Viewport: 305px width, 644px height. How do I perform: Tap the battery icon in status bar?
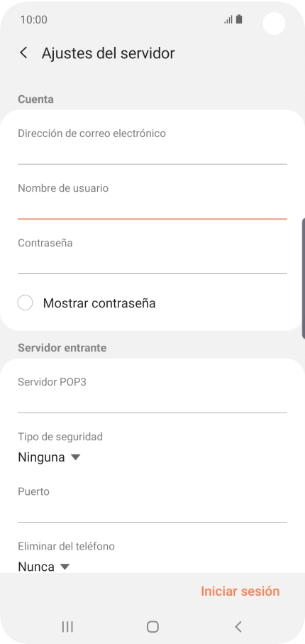[239, 19]
